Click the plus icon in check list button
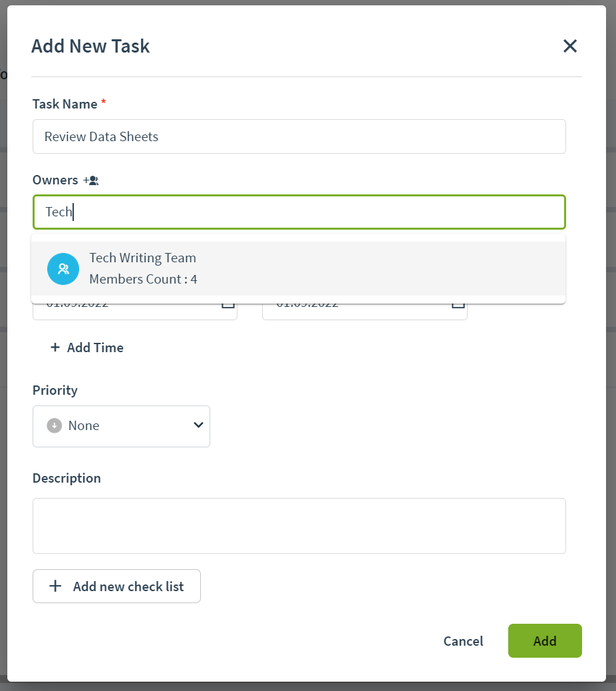616x691 pixels. click(55, 586)
